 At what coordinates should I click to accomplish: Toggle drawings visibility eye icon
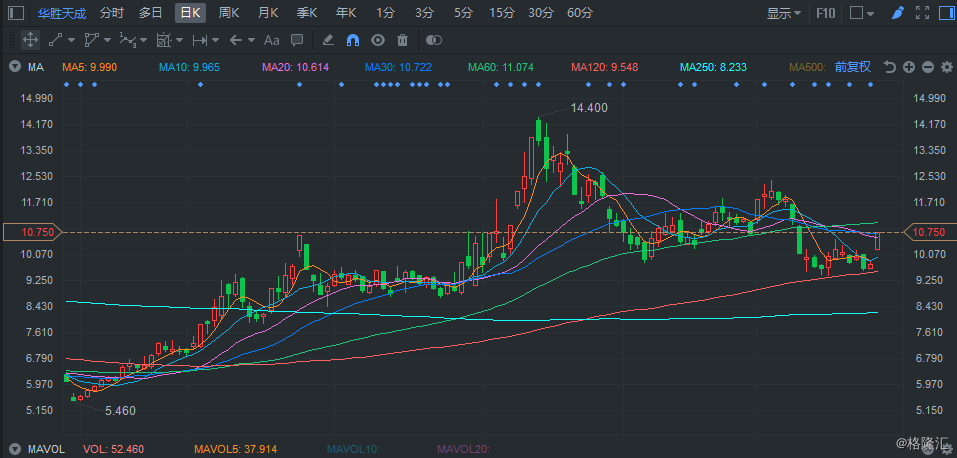coord(378,40)
